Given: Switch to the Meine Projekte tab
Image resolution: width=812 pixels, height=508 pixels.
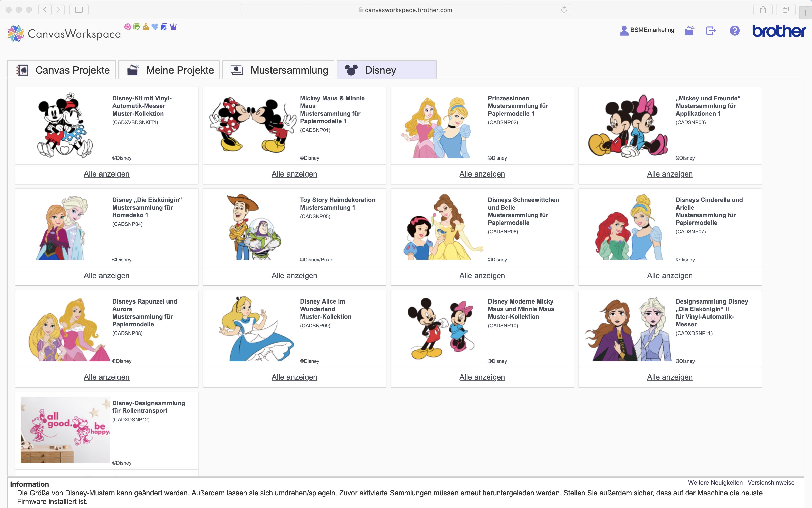Looking at the screenshot, I should coord(169,70).
